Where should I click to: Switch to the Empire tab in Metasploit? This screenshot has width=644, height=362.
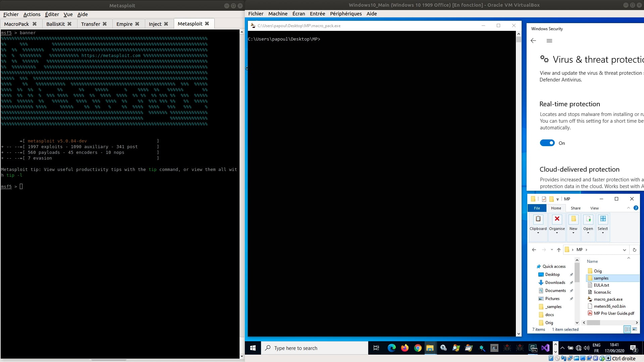pos(124,24)
